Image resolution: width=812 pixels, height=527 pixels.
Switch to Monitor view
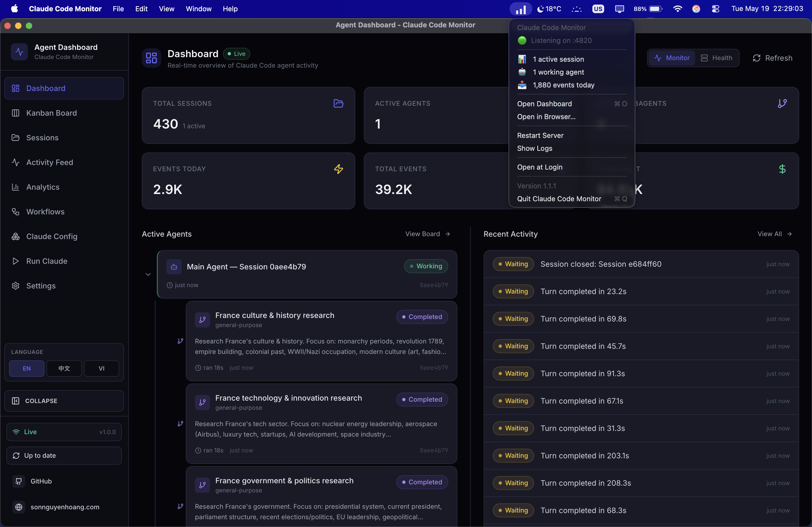tap(672, 58)
